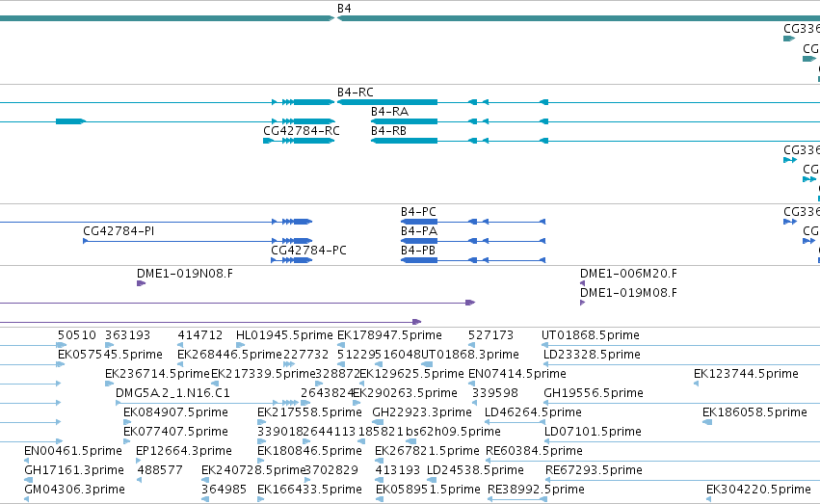Click the UT01868.3prime EST label
The image size is (820, 504).
pyautogui.click(x=470, y=355)
